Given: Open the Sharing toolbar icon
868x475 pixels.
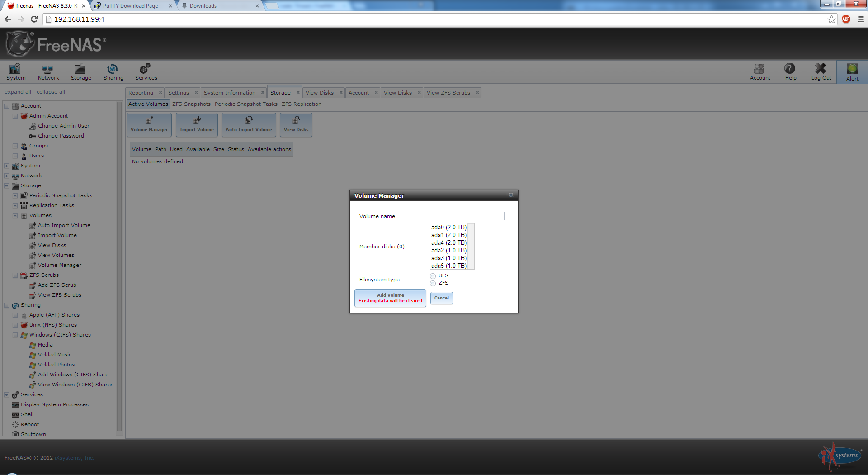Looking at the screenshot, I should pos(113,72).
